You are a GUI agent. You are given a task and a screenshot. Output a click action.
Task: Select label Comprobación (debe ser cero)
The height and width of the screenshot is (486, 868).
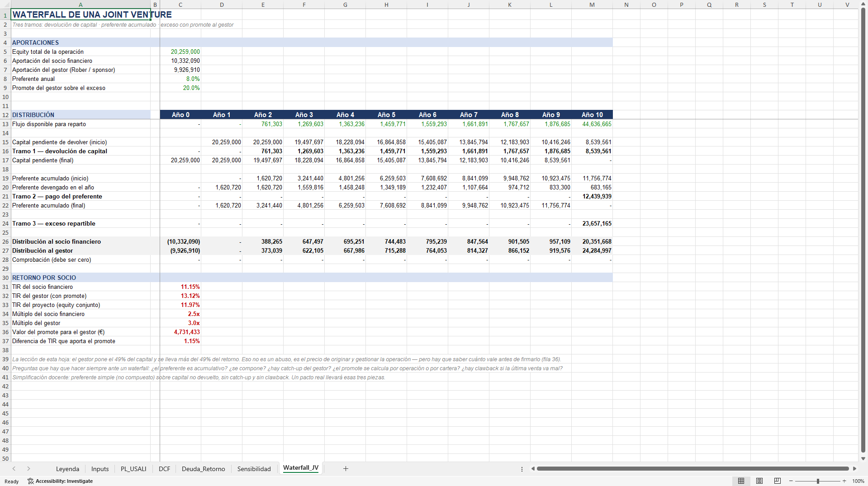tap(81, 260)
